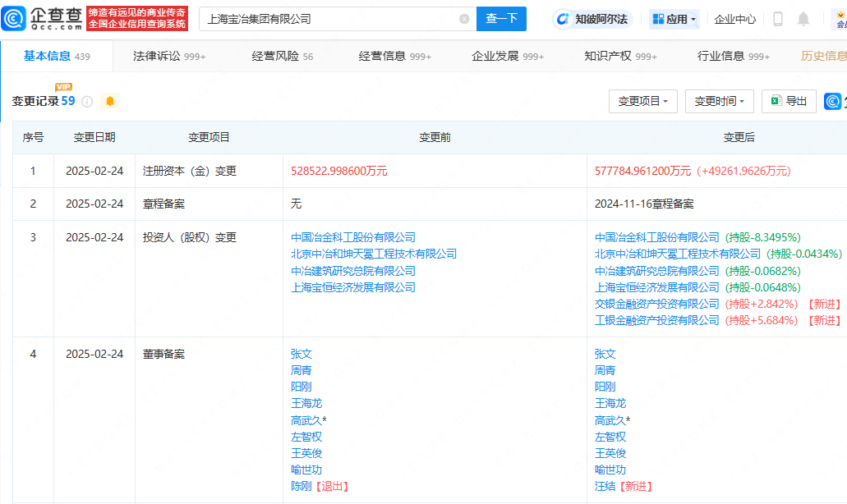847x504 pixels.
Task: Open 张文 link in 变更前 column
Action: point(302,354)
